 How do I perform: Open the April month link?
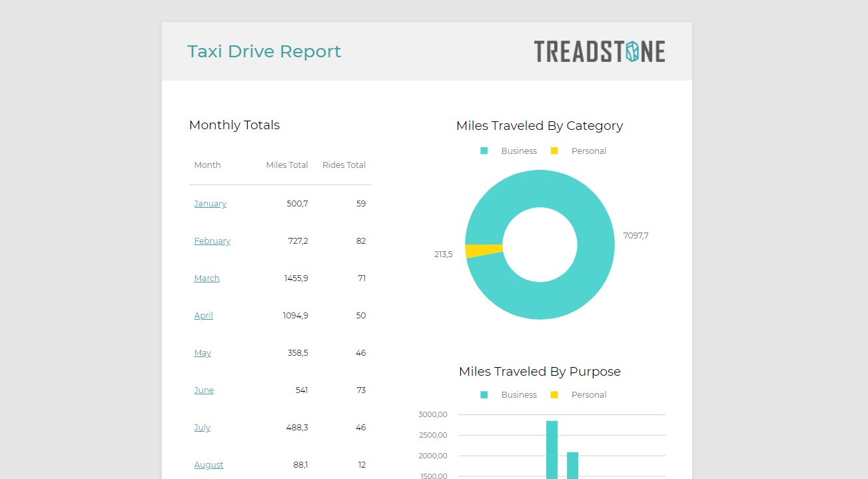(x=203, y=316)
